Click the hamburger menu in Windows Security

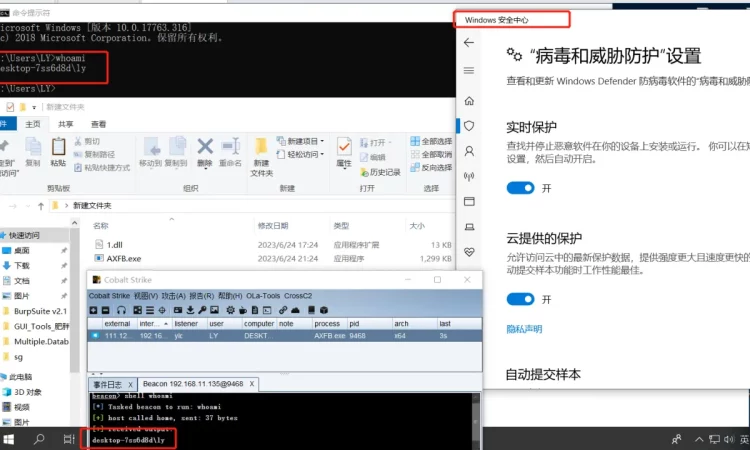[x=469, y=71]
